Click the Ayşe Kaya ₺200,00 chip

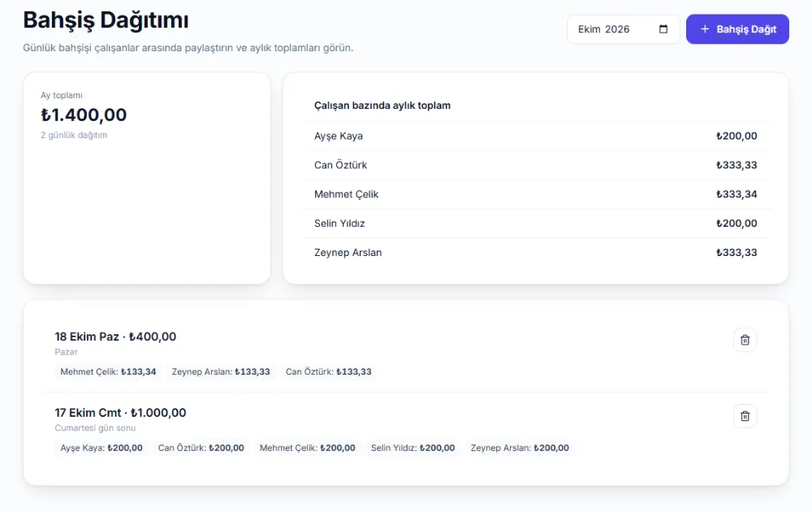(x=101, y=448)
